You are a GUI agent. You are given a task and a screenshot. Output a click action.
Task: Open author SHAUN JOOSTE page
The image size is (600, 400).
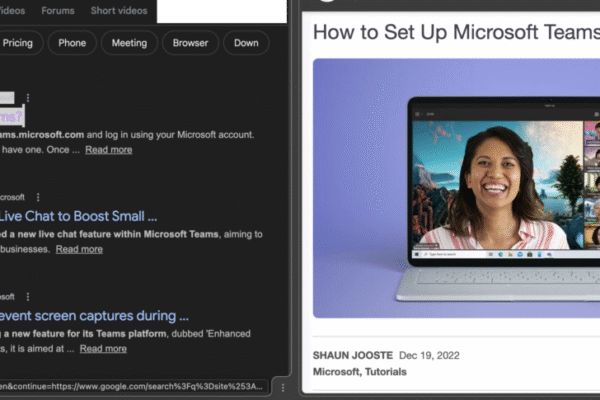(x=353, y=356)
